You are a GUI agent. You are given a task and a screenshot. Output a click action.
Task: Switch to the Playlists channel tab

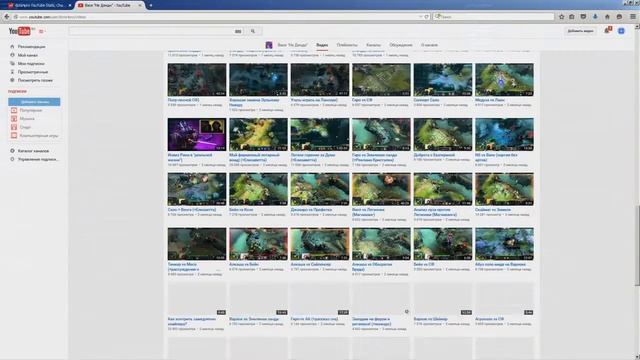pos(347,45)
